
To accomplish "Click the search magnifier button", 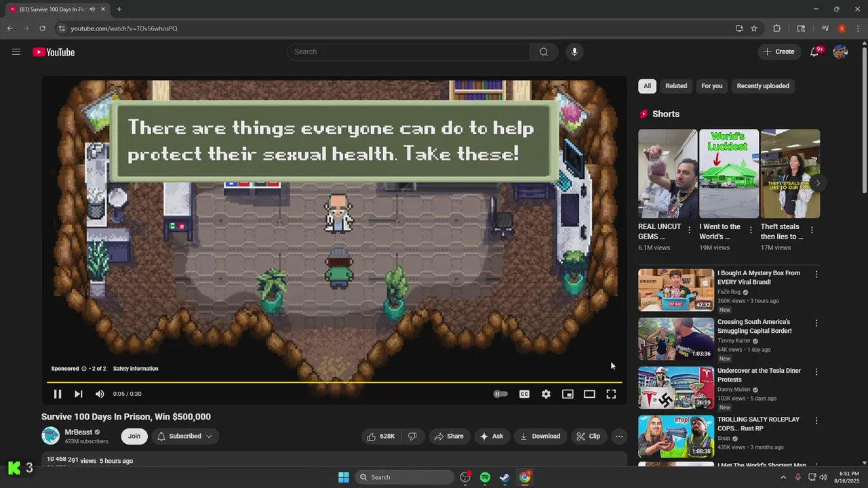I will coord(543,52).
